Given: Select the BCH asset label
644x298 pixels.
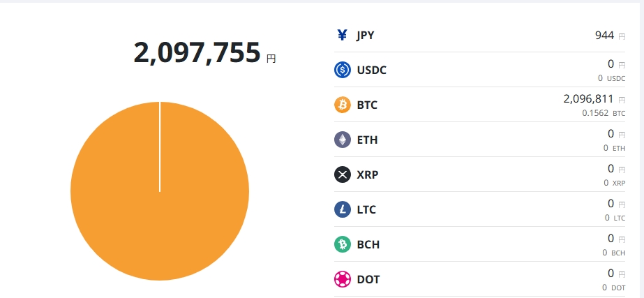Looking at the screenshot, I should pyautogui.click(x=368, y=245).
